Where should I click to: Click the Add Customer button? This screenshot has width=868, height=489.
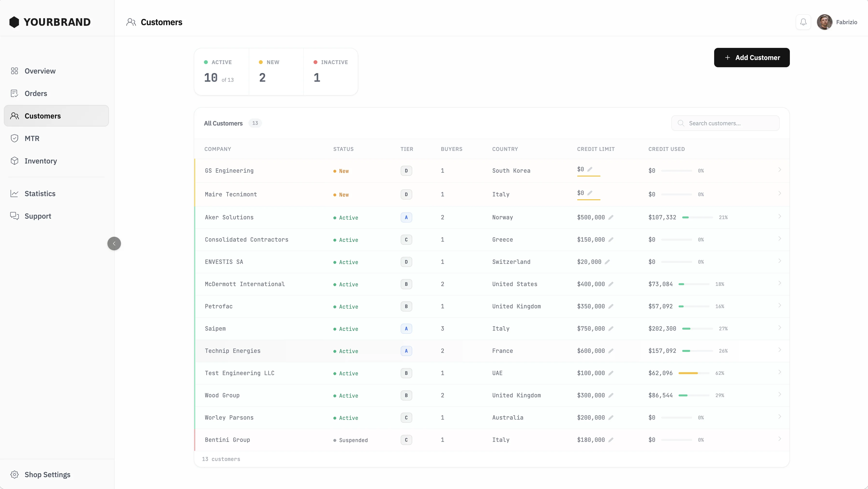point(751,58)
